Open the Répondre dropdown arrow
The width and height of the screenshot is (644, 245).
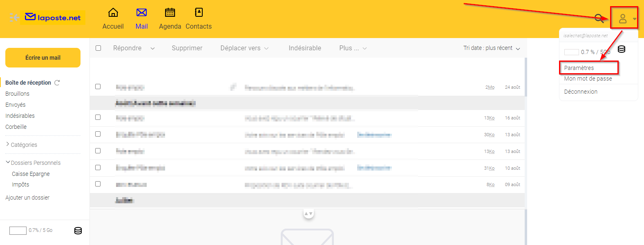(x=152, y=48)
